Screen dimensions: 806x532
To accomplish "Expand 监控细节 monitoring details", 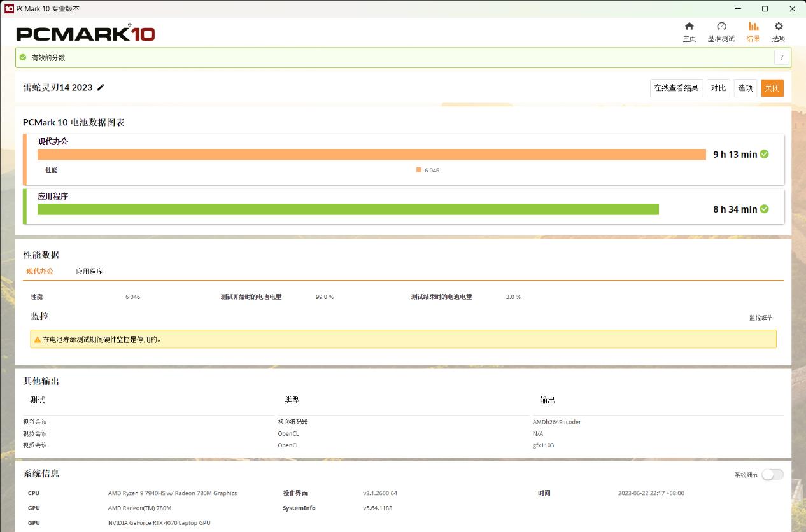I will (x=761, y=318).
